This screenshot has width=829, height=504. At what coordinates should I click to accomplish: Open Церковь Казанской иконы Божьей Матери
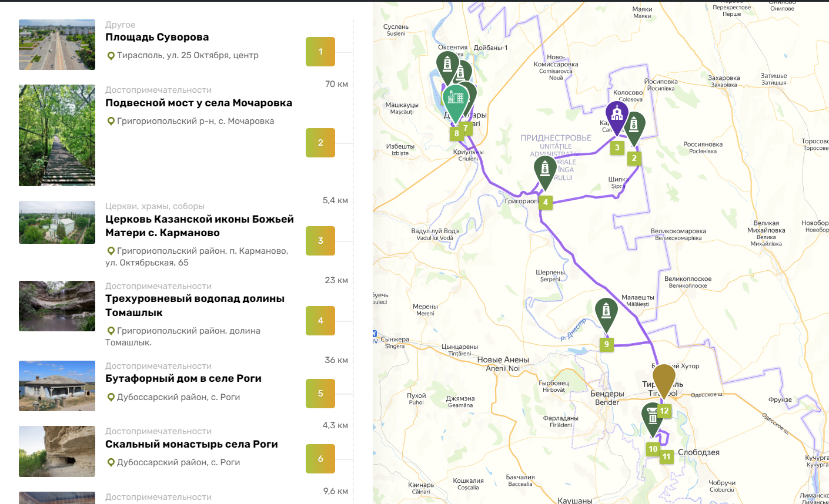point(199,226)
